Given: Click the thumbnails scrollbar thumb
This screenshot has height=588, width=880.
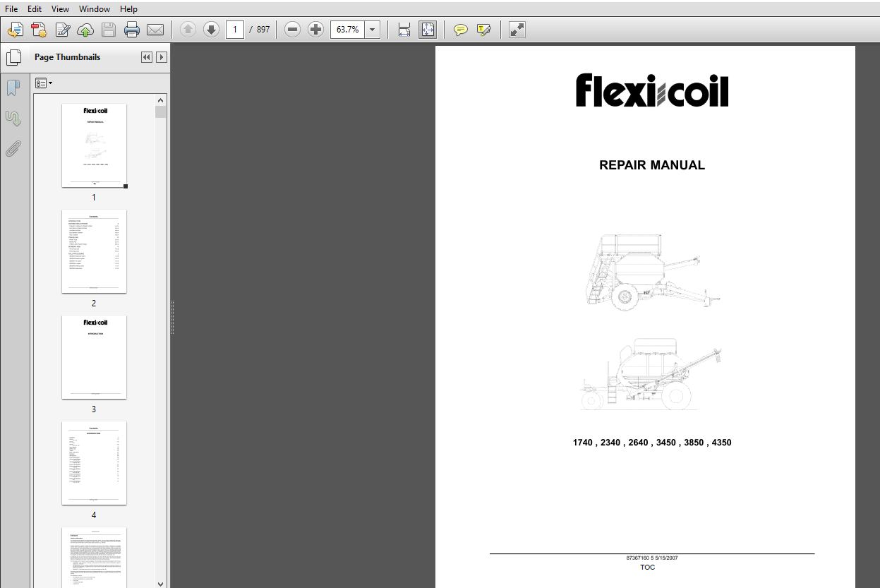Looking at the screenshot, I should tap(160, 112).
